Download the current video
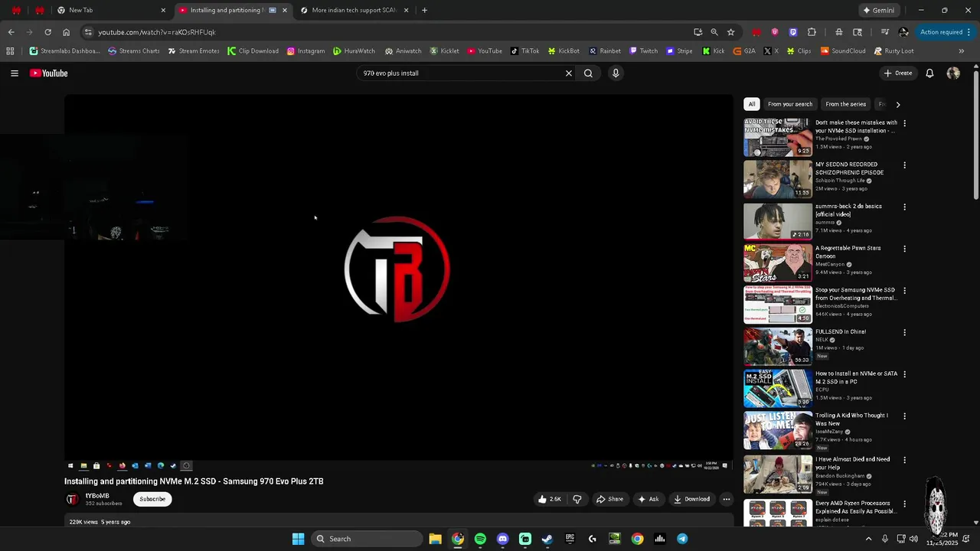980x551 pixels. click(x=691, y=499)
